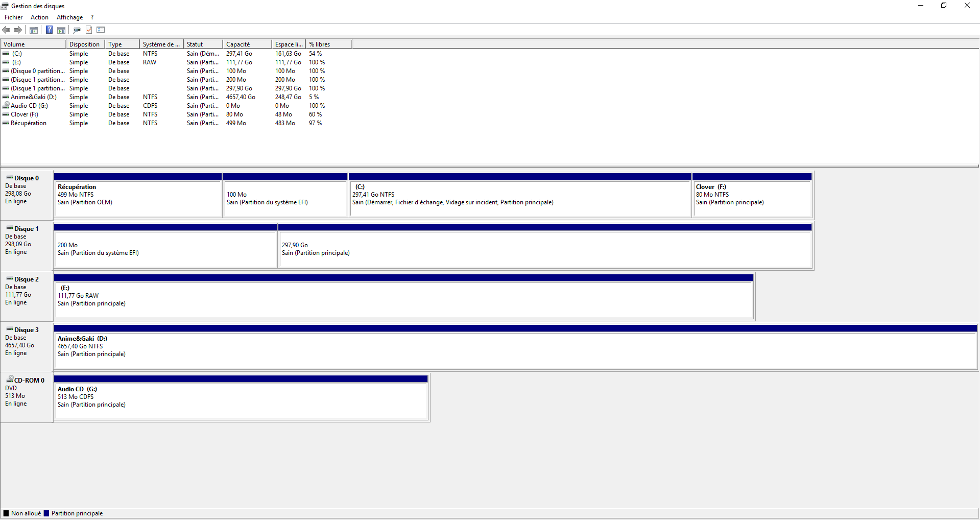
Task: Sort by the Volume column header
Action: pos(33,44)
